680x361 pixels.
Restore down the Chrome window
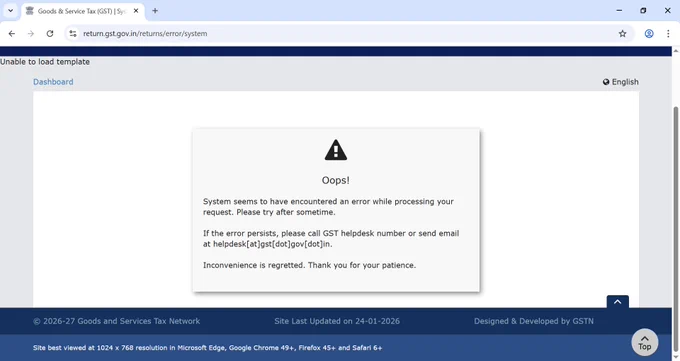(643, 10)
